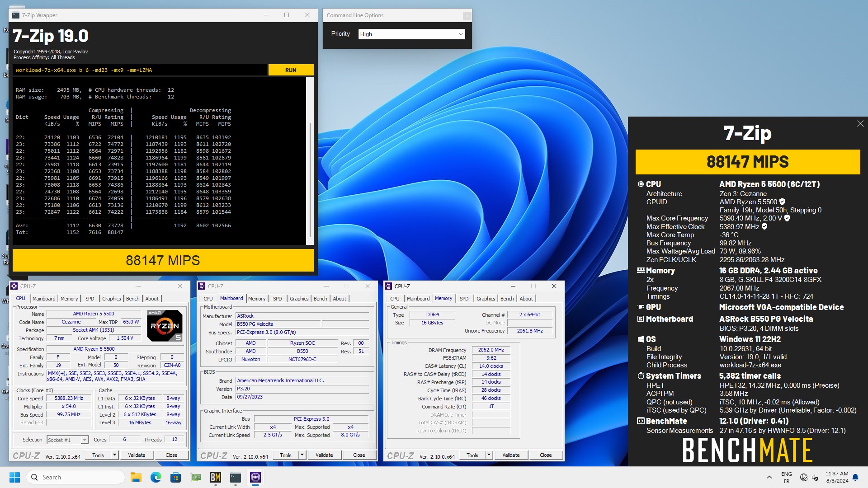Screen dimensions: 868x488
Task: Click Close button in middle CPU-Z window
Action: click(x=359, y=455)
